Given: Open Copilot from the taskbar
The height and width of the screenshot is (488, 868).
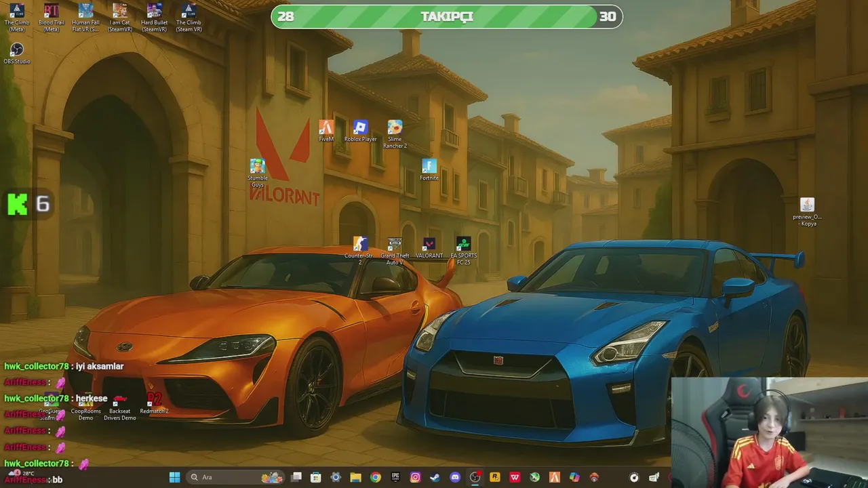Looking at the screenshot, I should coord(574,477).
